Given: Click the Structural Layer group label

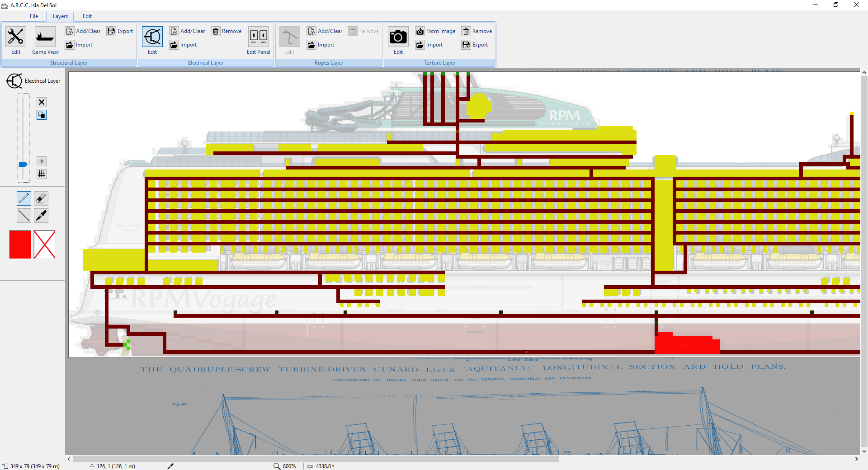Looking at the screenshot, I should click(x=69, y=63).
